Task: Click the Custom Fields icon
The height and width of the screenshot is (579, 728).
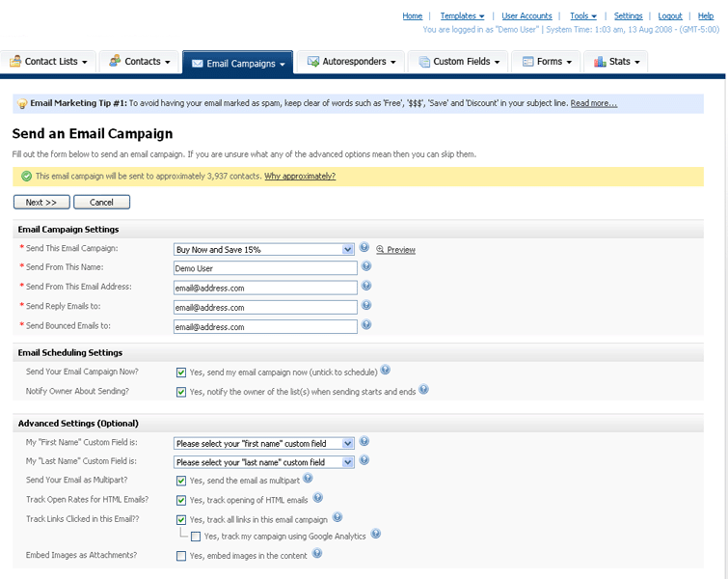Action: tap(424, 62)
